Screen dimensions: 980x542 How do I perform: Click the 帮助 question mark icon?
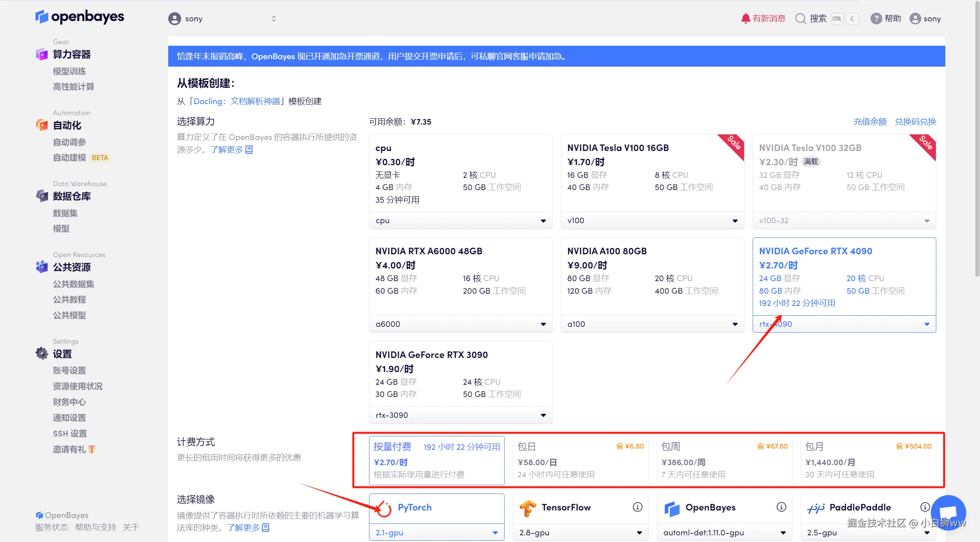[x=876, y=19]
